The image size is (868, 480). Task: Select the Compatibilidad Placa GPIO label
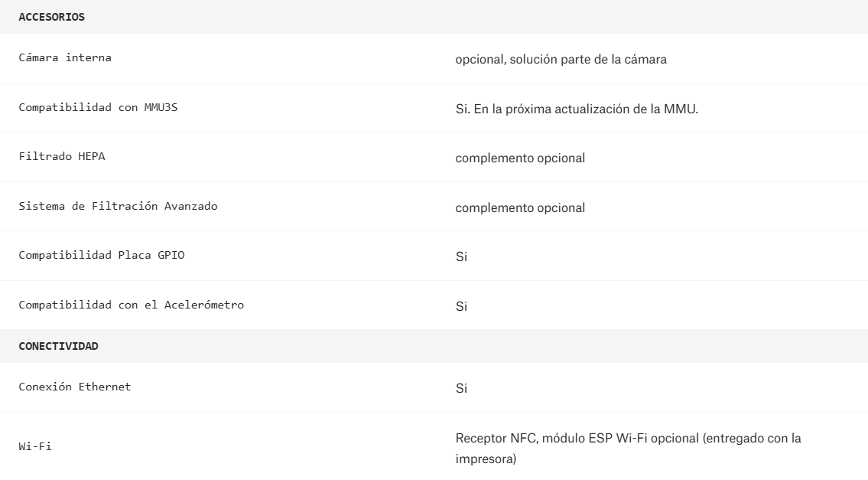point(101,256)
